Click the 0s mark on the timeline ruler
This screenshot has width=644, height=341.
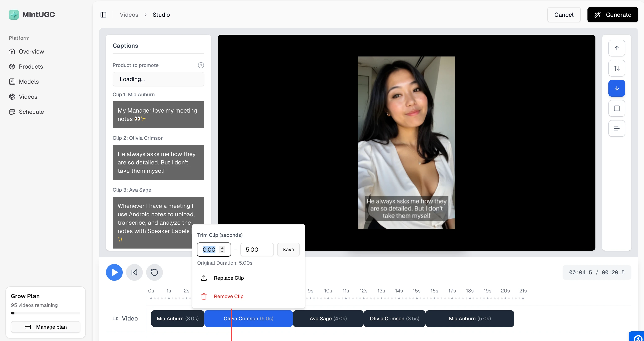(x=151, y=291)
